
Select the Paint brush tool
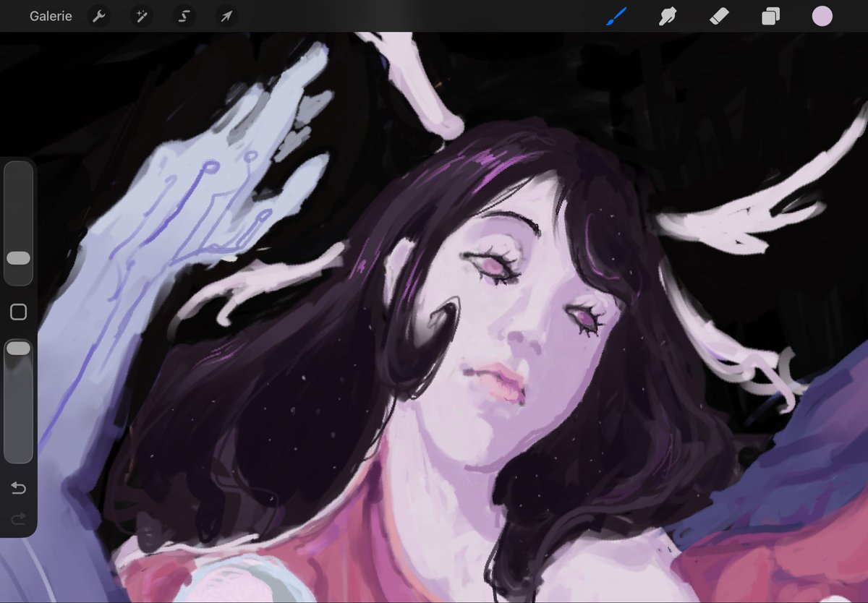click(616, 16)
